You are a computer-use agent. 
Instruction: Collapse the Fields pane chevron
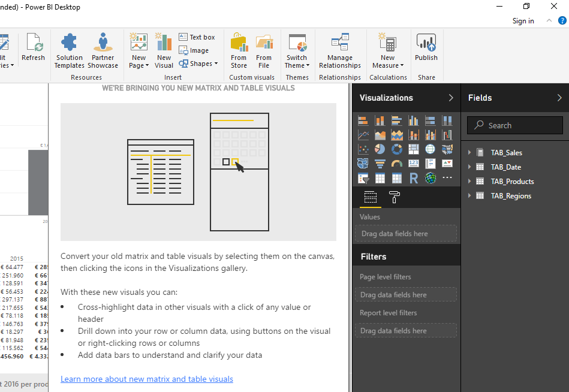pos(559,98)
